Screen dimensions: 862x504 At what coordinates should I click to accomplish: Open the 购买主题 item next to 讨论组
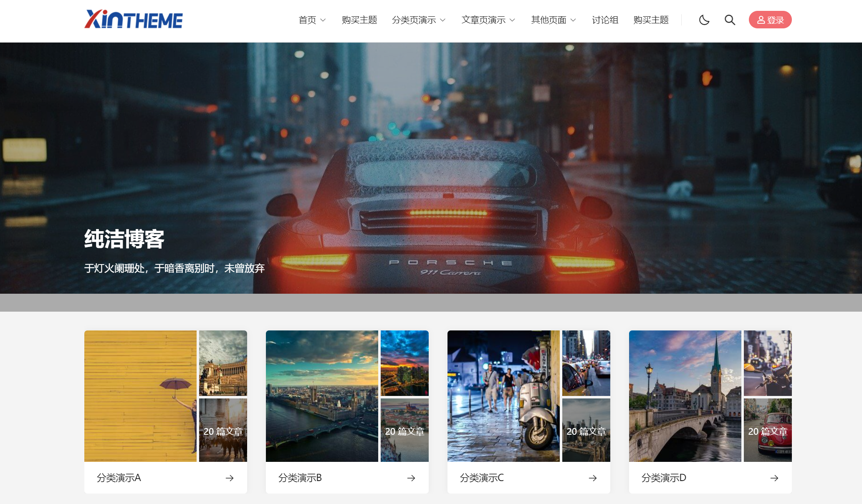point(651,20)
